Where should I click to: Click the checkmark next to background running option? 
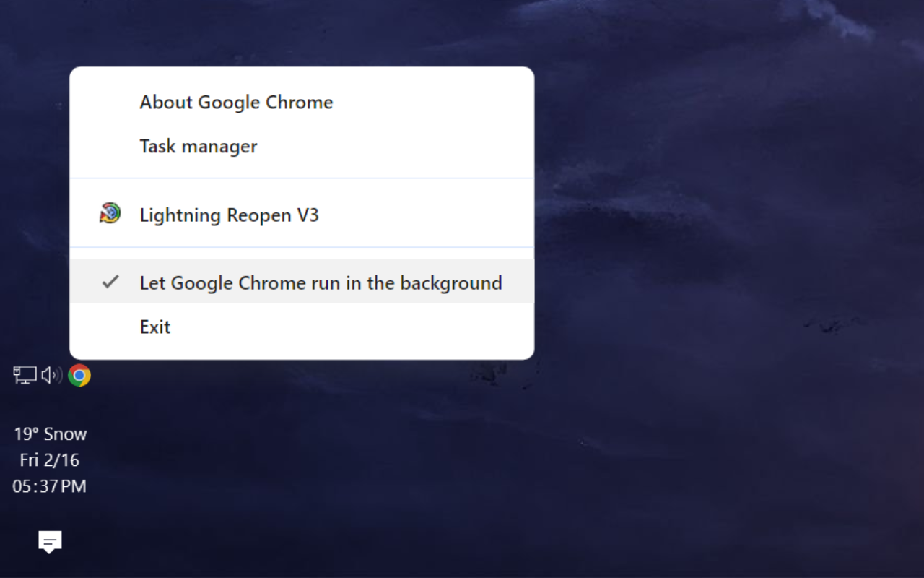click(x=109, y=282)
